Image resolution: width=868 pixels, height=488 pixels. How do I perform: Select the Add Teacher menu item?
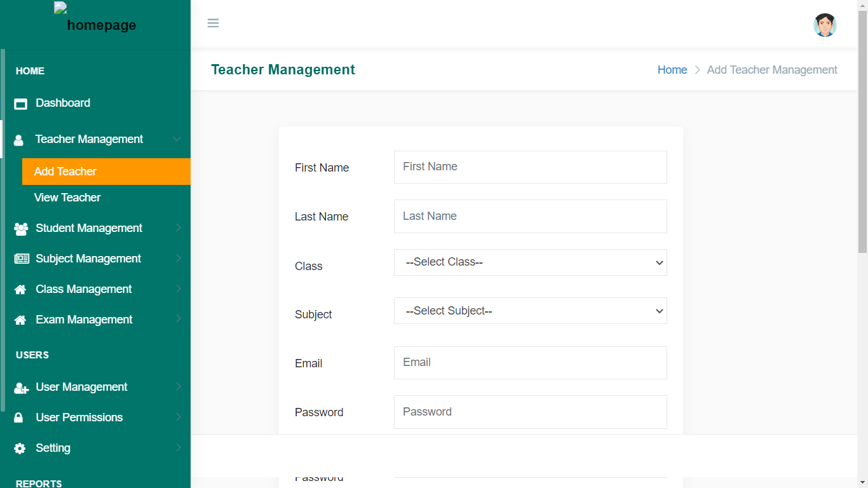(65, 171)
